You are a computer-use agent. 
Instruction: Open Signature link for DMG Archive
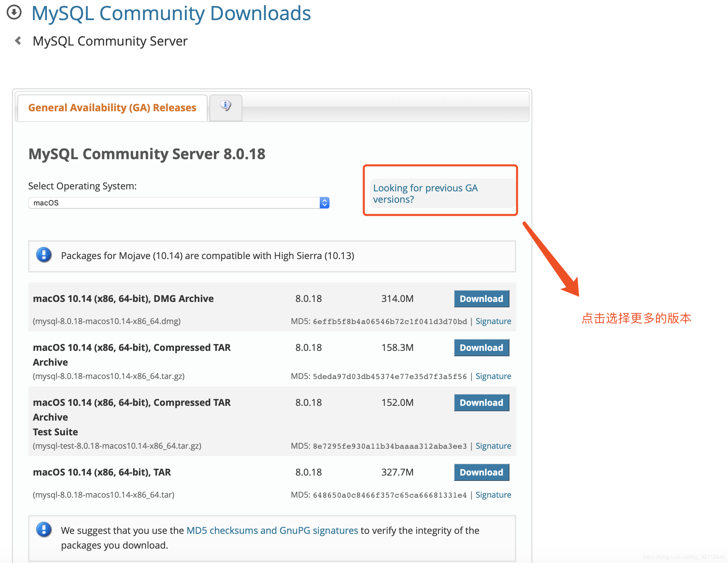coord(493,321)
